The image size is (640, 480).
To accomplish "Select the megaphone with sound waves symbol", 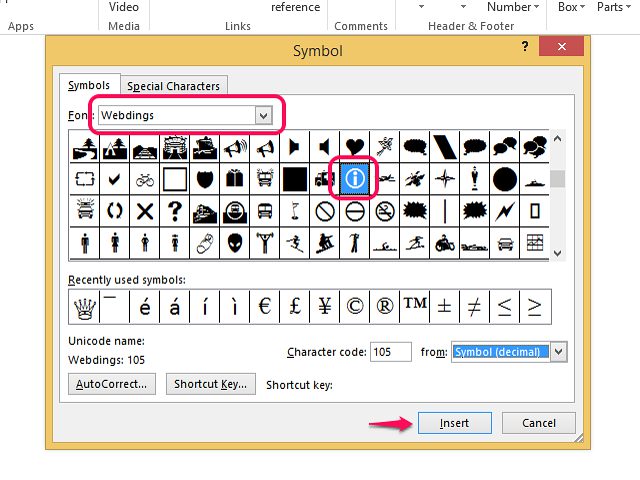I will [235, 147].
